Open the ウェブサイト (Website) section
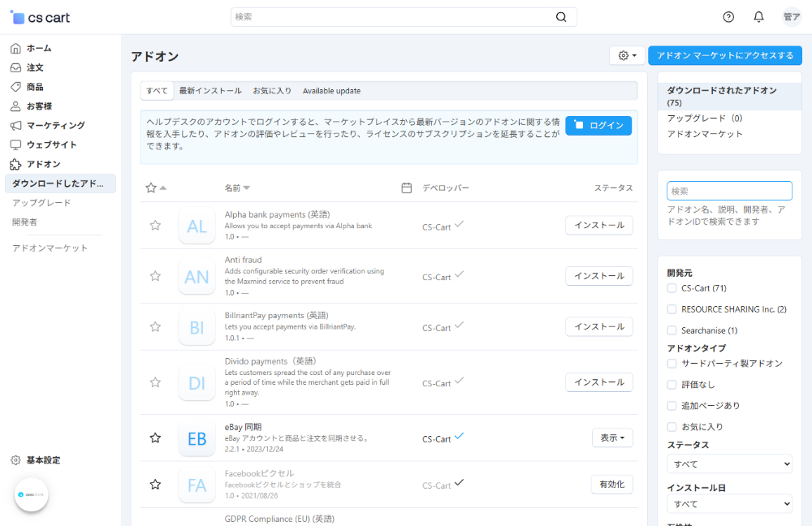The image size is (812, 526). (x=50, y=145)
